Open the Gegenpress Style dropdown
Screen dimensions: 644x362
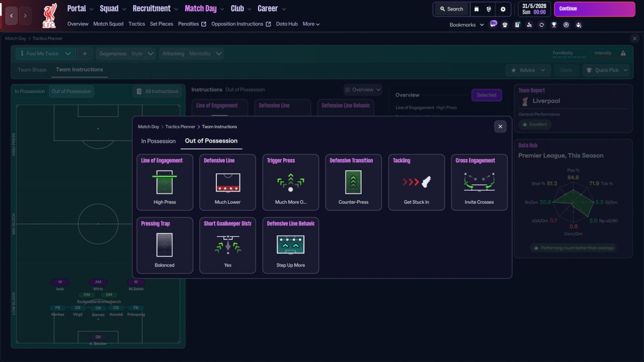point(126,54)
